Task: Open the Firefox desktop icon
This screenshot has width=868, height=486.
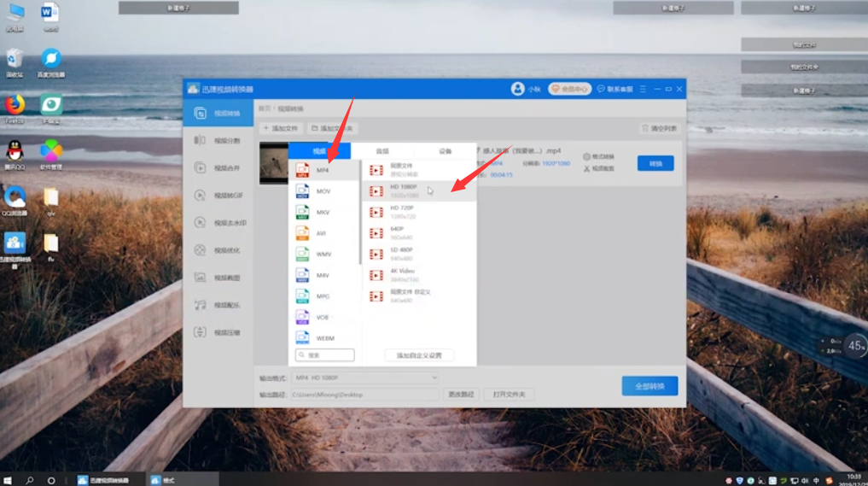Action: click(15, 108)
